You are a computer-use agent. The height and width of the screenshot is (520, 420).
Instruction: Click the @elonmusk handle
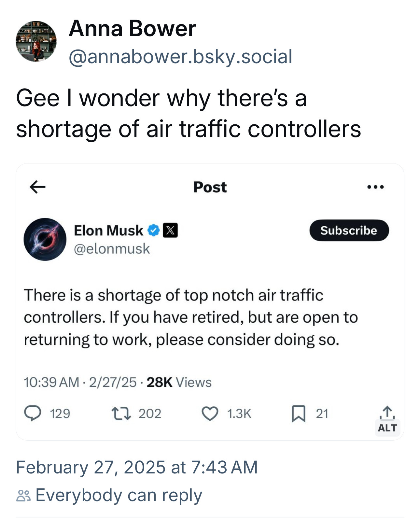click(112, 249)
